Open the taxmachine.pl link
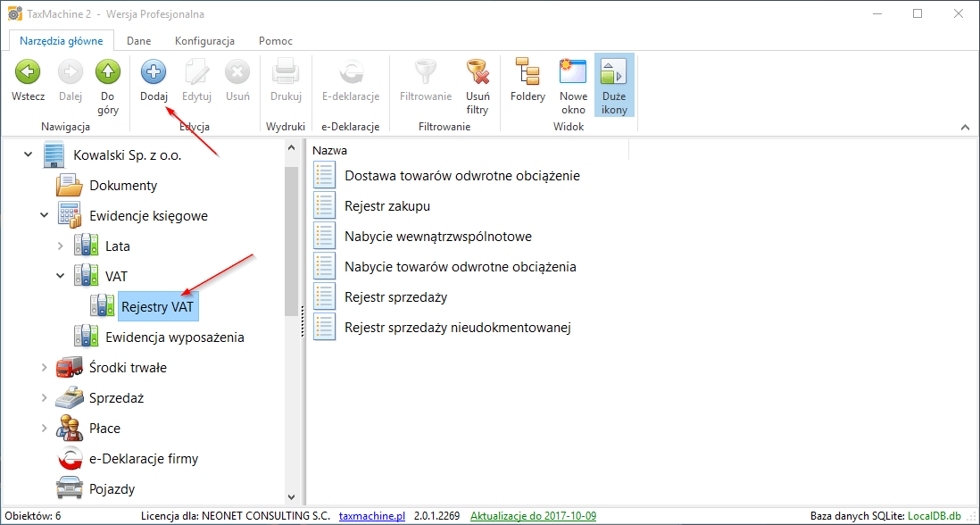 tap(372, 516)
